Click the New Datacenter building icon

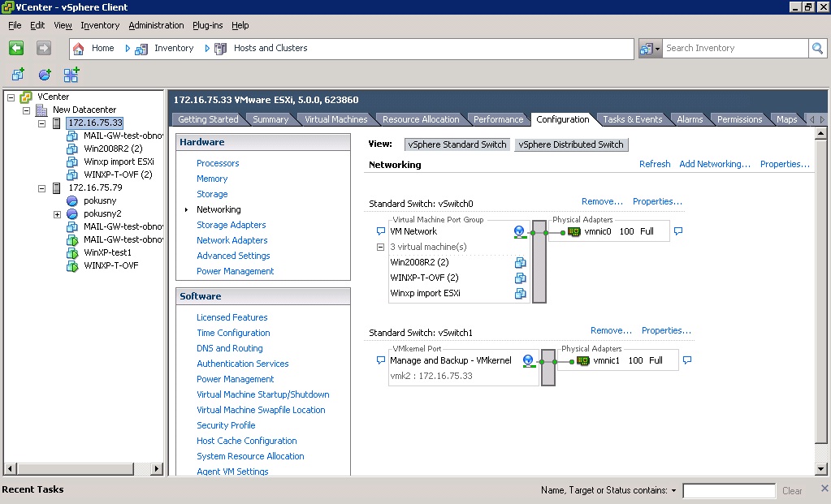point(41,110)
